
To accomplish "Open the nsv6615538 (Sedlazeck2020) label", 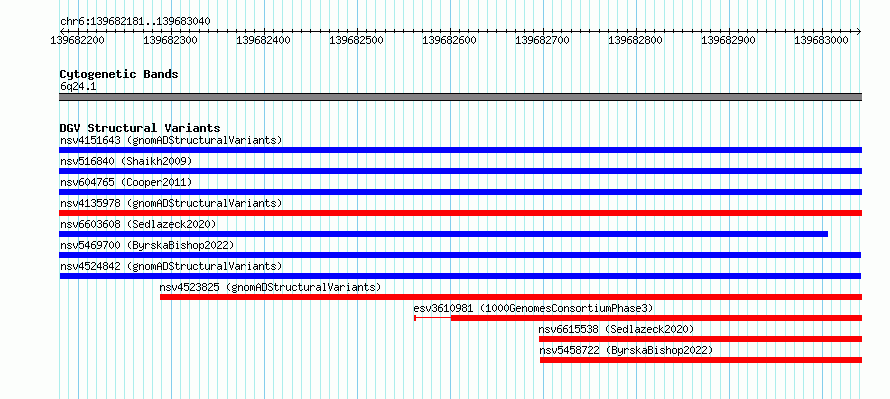I will [x=616, y=329].
